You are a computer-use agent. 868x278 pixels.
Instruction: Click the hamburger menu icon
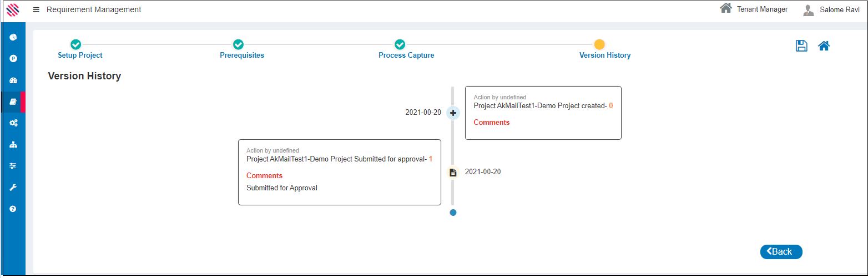pos(36,10)
